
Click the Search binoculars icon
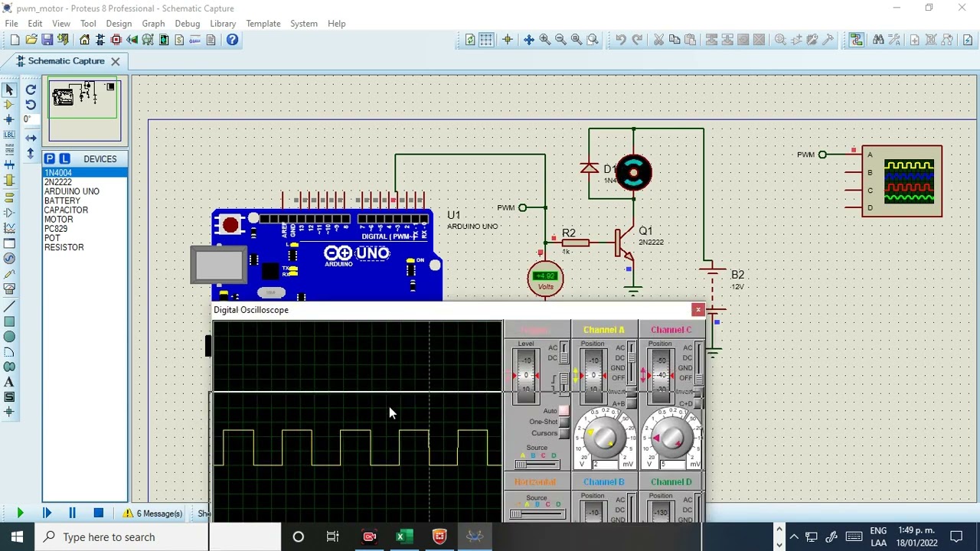click(878, 40)
